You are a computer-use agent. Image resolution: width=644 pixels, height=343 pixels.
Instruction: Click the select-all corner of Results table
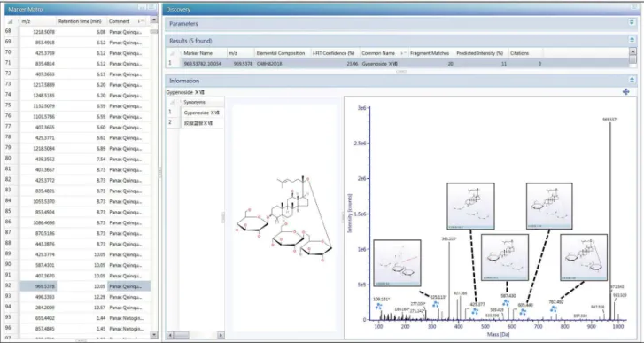tap(173, 53)
